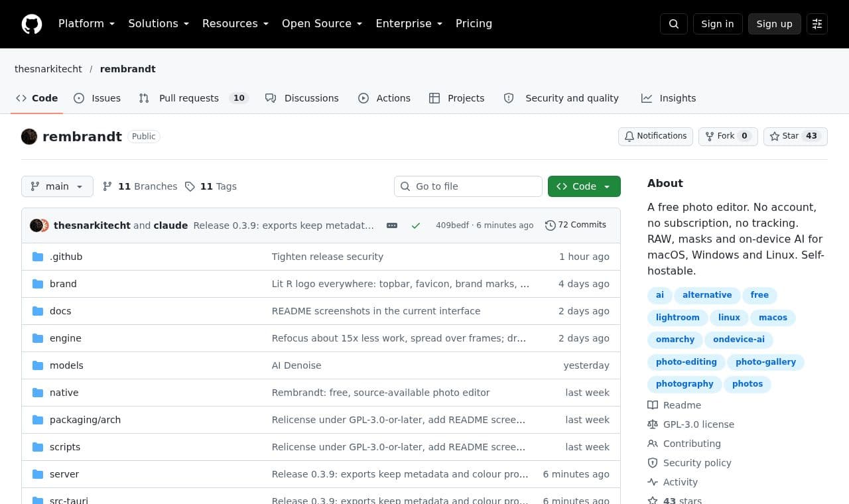View the green checkmark build status
The image size is (849, 504).
point(416,225)
